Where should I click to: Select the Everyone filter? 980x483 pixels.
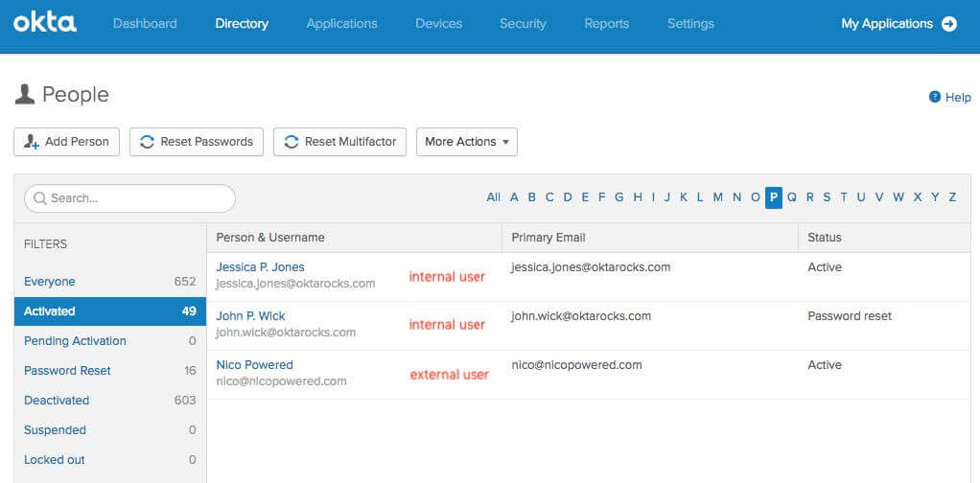[50, 282]
